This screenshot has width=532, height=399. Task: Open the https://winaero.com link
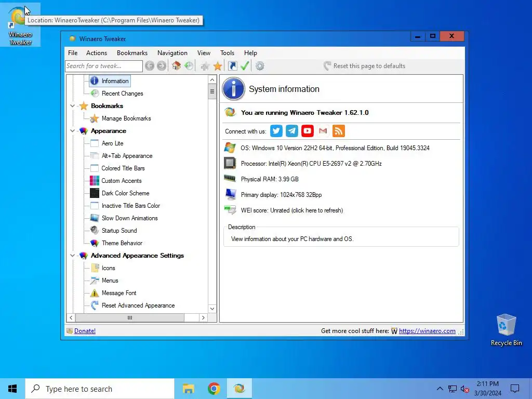(x=427, y=331)
